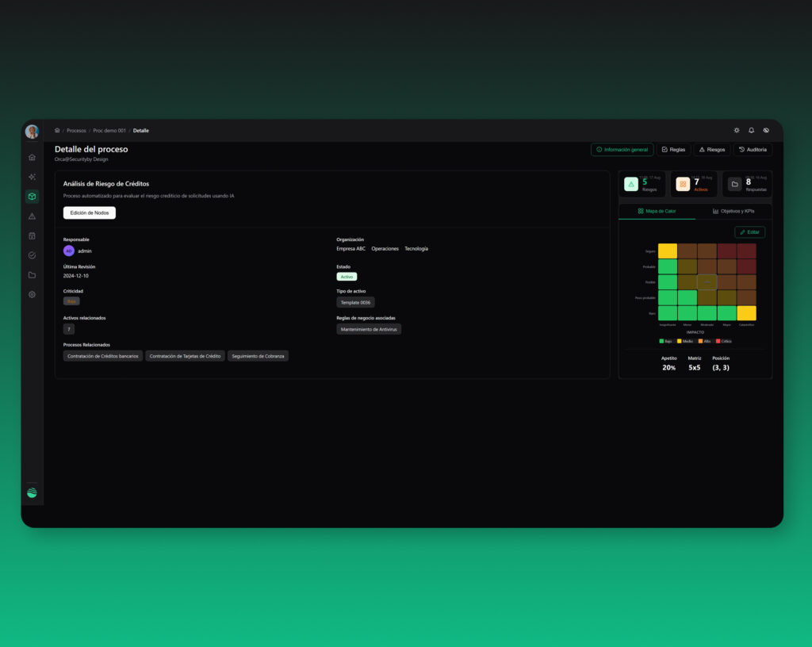Open the warning triangle risks sidebar icon
Screen dimensions: 812x647
click(32, 216)
